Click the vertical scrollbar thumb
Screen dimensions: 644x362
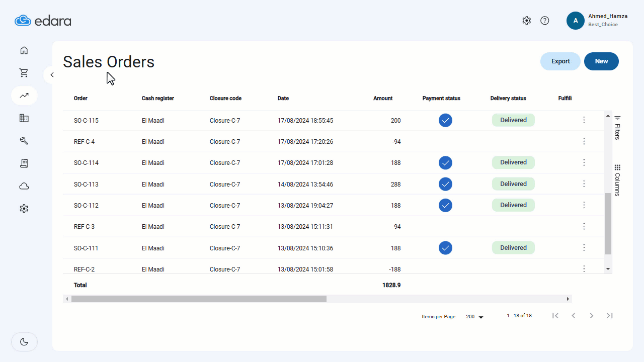click(608, 224)
